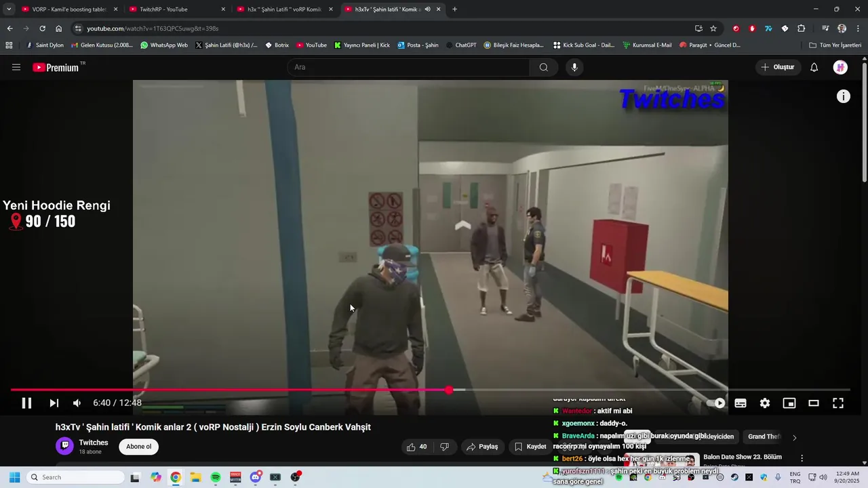The image size is (868, 488).
Task: Open the browser home page
Action: (58, 28)
